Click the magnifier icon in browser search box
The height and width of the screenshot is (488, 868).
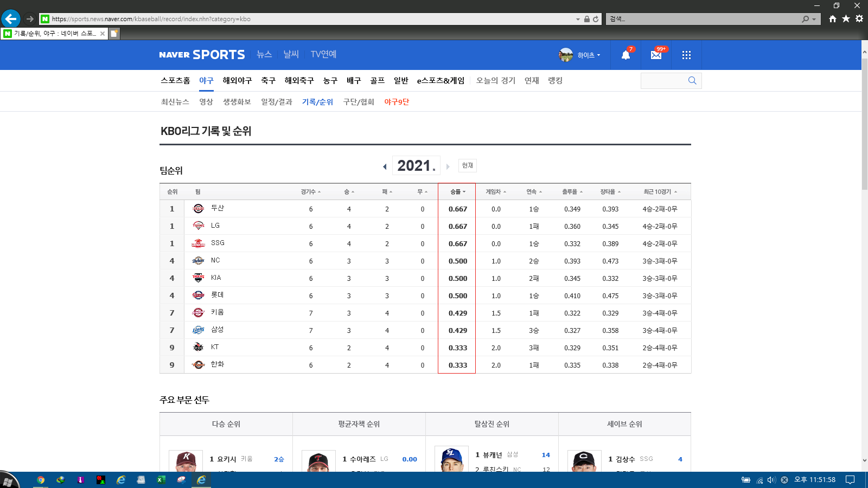click(x=806, y=19)
